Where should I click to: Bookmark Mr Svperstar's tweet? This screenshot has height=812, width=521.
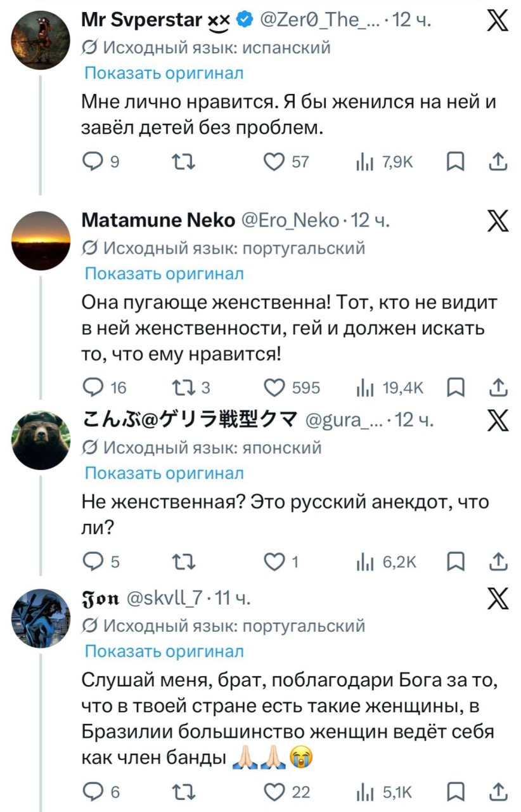point(455,162)
